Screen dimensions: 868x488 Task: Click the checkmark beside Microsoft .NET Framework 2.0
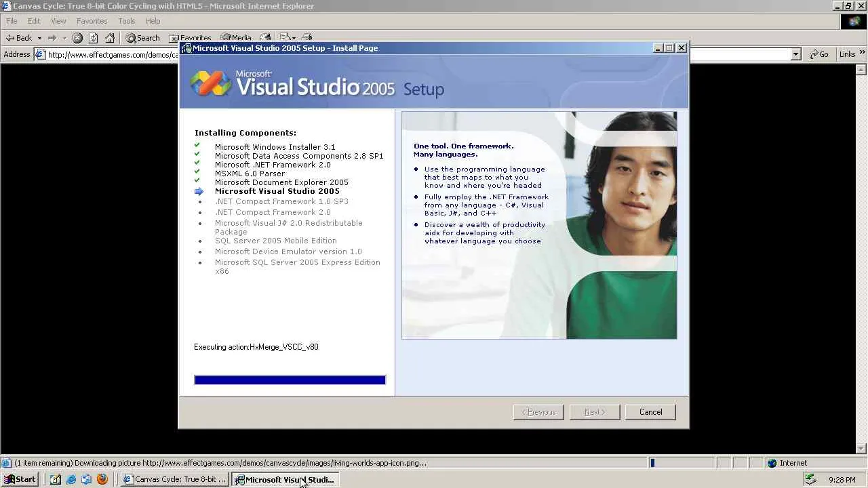(x=197, y=163)
